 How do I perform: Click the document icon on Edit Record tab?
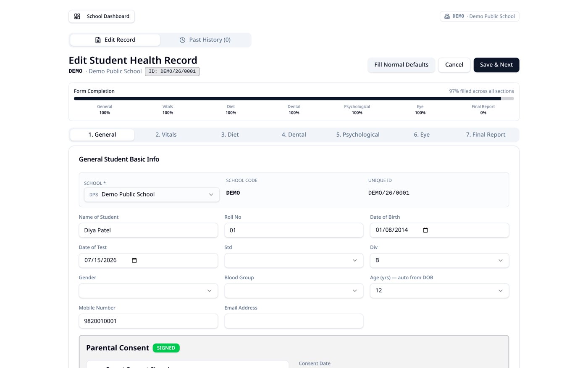click(98, 40)
